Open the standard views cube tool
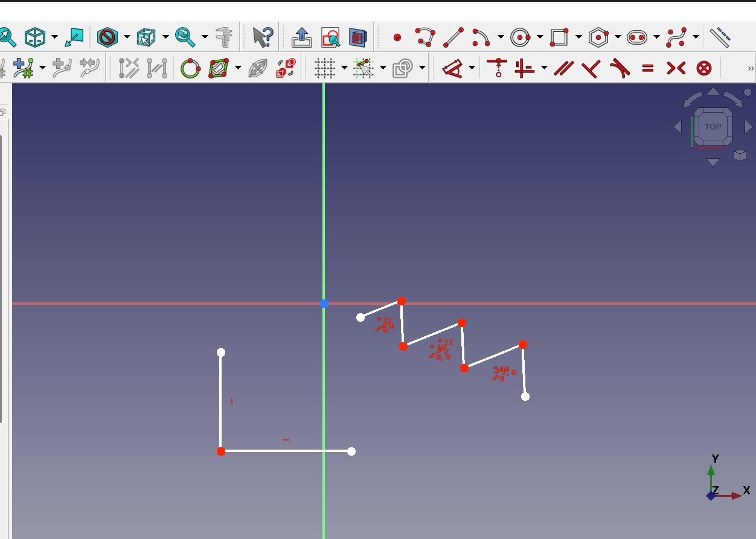This screenshot has height=539, width=756. (35, 37)
